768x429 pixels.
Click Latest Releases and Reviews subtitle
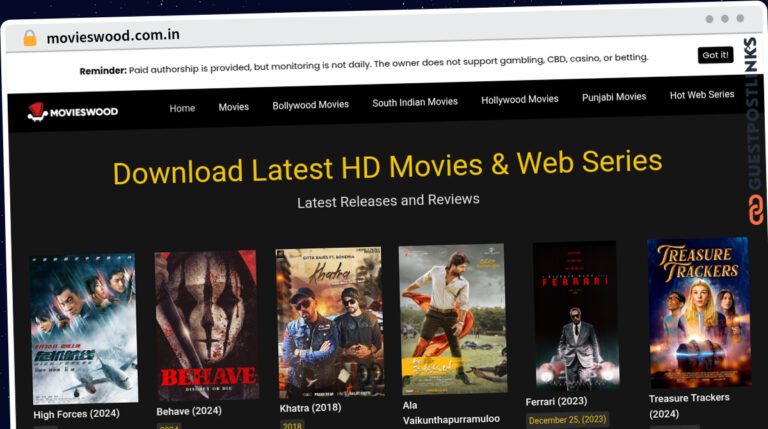(x=388, y=201)
